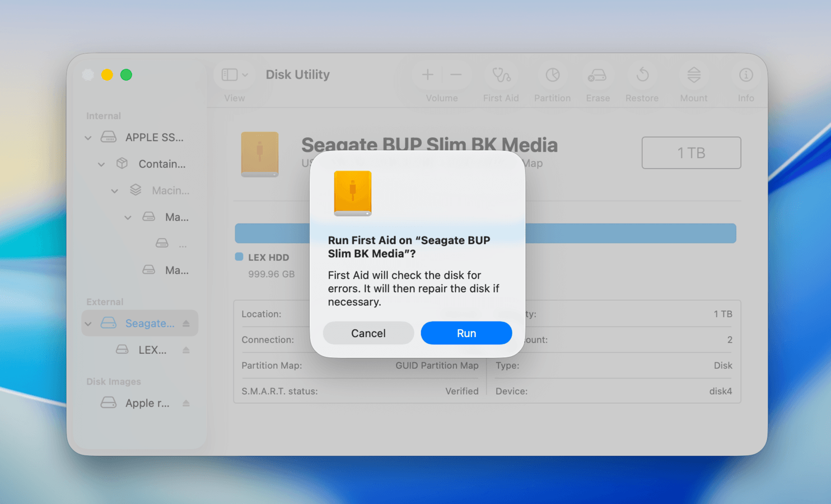
Task: Open the Info panel icon
Action: [745, 76]
